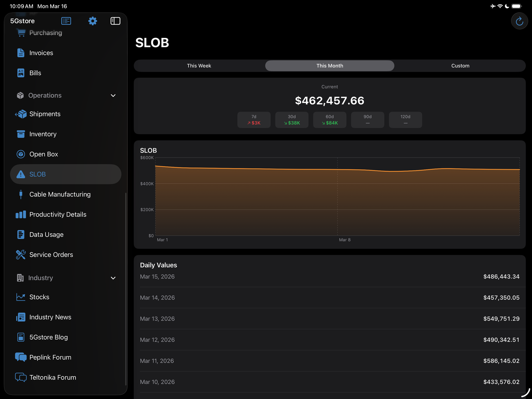Open the Stocks chart icon

click(x=20, y=297)
